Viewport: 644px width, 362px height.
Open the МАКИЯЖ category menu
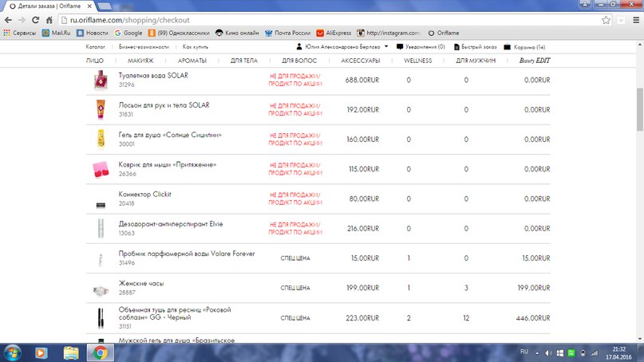click(140, 61)
